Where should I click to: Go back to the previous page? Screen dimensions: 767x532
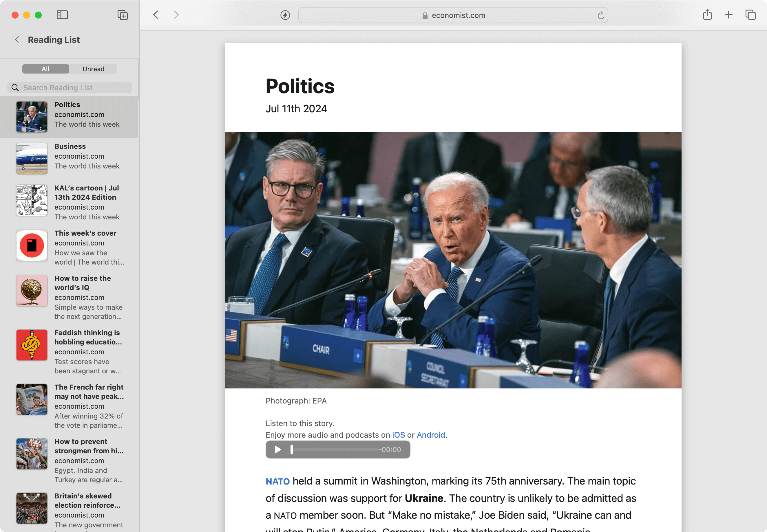pyautogui.click(x=156, y=15)
